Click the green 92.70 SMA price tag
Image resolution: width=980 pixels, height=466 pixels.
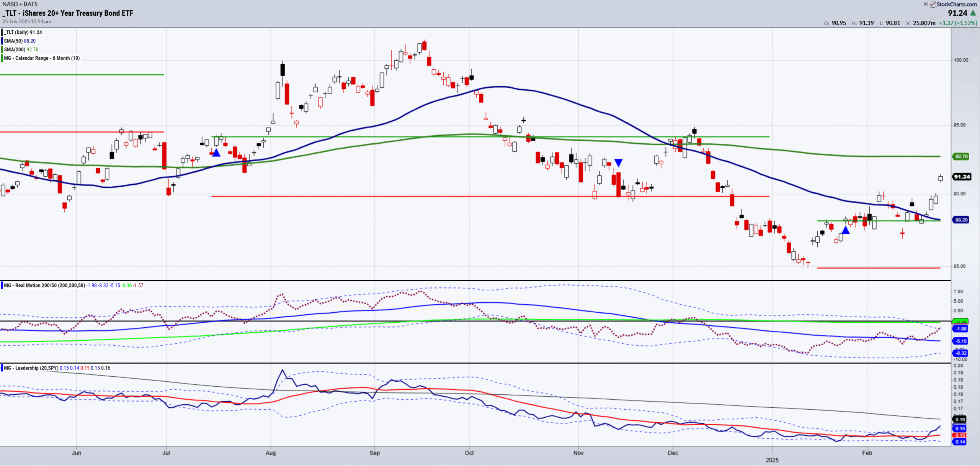[x=961, y=156]
